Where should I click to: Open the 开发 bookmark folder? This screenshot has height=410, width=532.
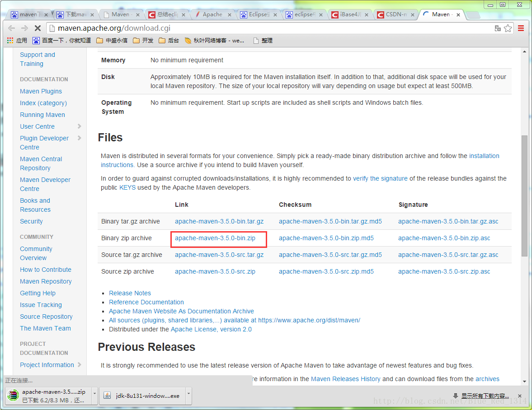[x=143, y=41]
